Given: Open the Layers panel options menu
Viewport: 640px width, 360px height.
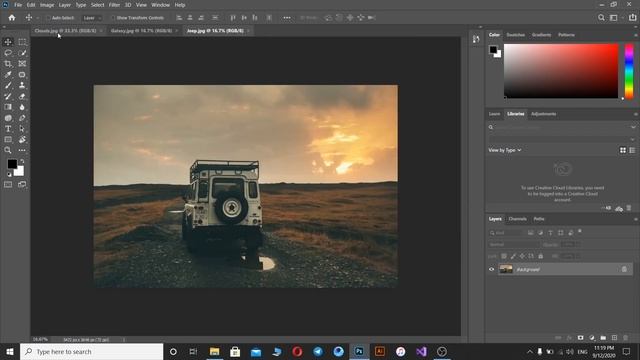Looking at the screenshot, I should point(636,220).
